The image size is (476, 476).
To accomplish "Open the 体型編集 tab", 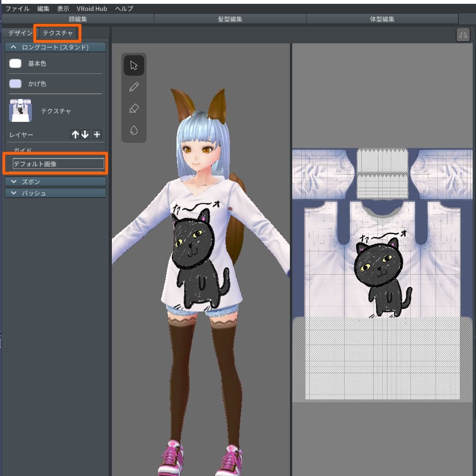I will (382, 19).
